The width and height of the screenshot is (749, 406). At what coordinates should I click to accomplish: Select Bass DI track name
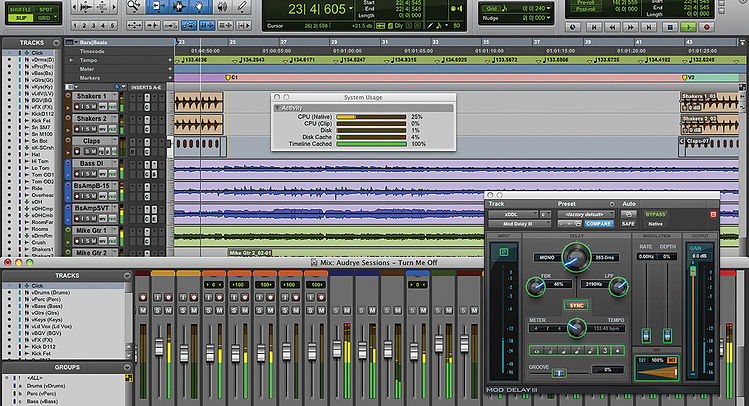[x=92, y=163]
